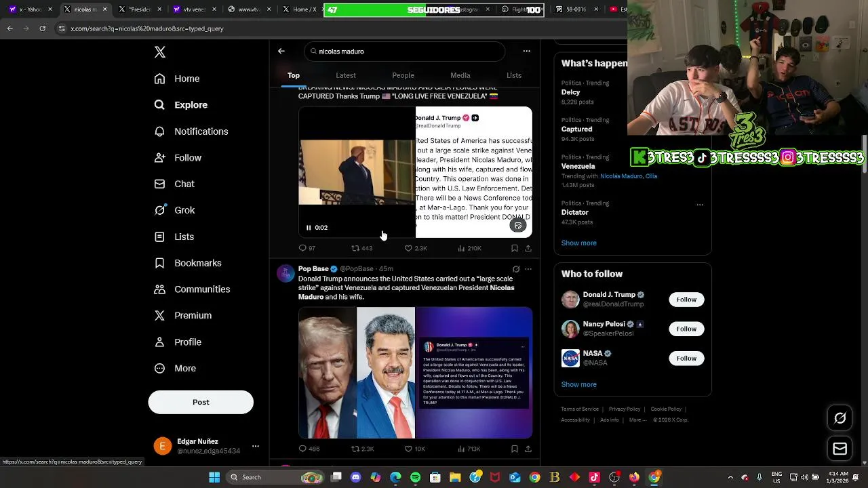Click the back arrow beside search box
Viewport: 868px width, 488px height.
[281, 51]
